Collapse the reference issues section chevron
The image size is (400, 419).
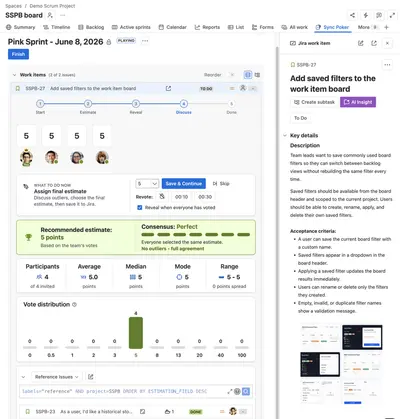[23, 377]
